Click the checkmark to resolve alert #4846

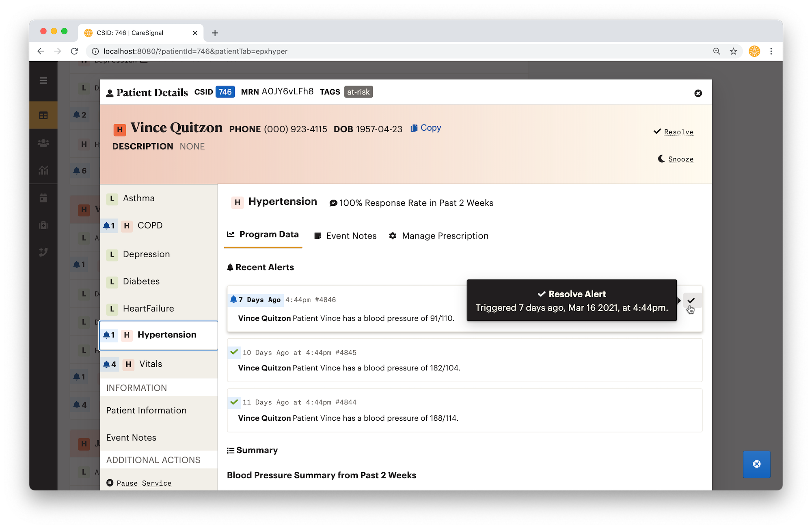(691, 301)
